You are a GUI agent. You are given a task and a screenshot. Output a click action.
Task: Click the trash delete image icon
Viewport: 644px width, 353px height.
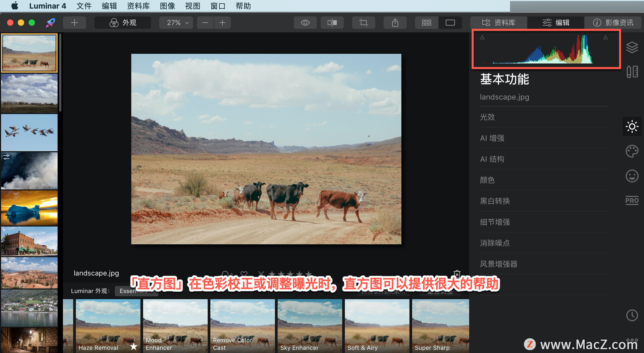pos(457,273)
